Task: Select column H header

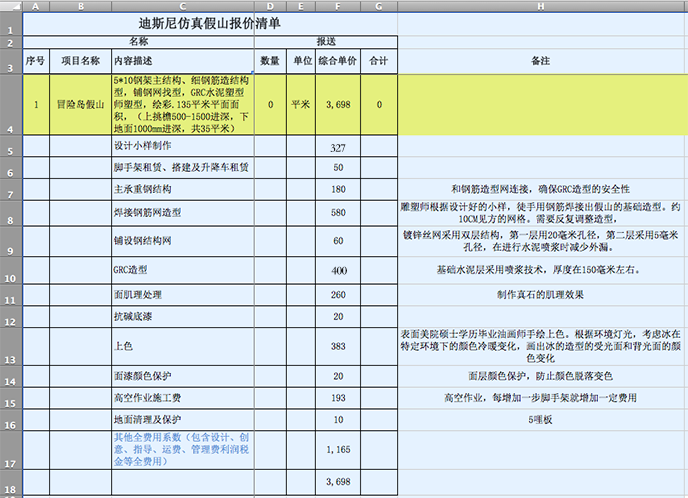Action: [541, 6]
